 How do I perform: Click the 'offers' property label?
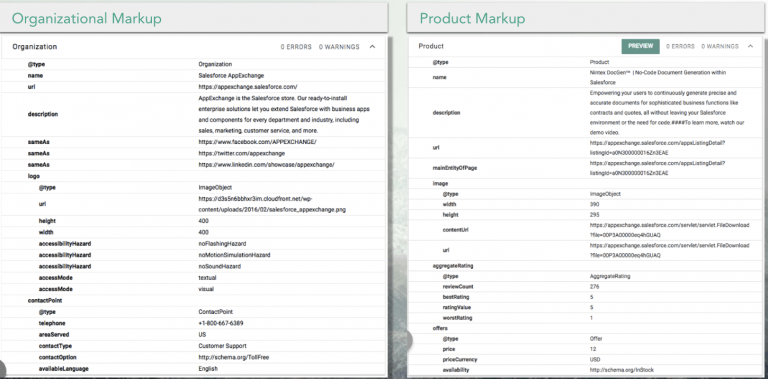[x=440, y=328]
